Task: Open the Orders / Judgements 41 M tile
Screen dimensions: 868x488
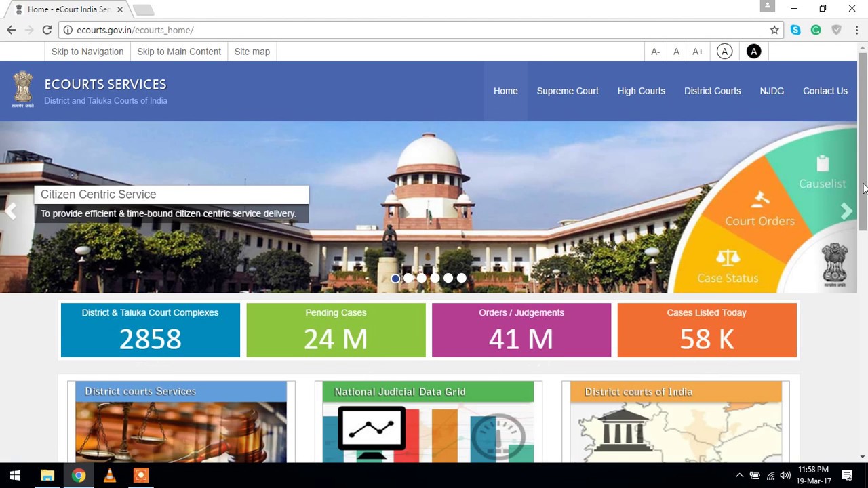Action: click(521, 330)
